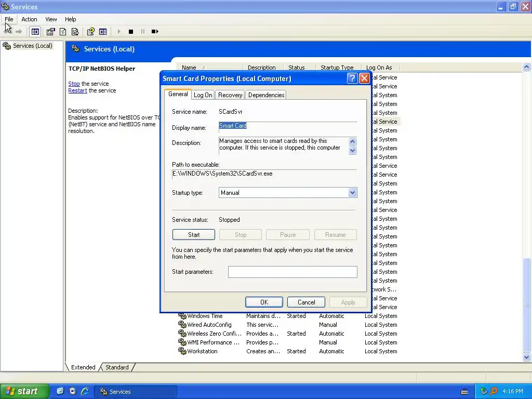The image size is (532, 399).
Task: Click the Pause Service toolbar icon
Action: 143,32
